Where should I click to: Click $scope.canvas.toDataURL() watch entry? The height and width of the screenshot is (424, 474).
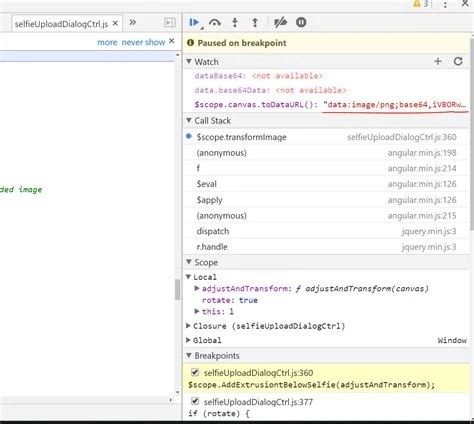tap(330, 105)
